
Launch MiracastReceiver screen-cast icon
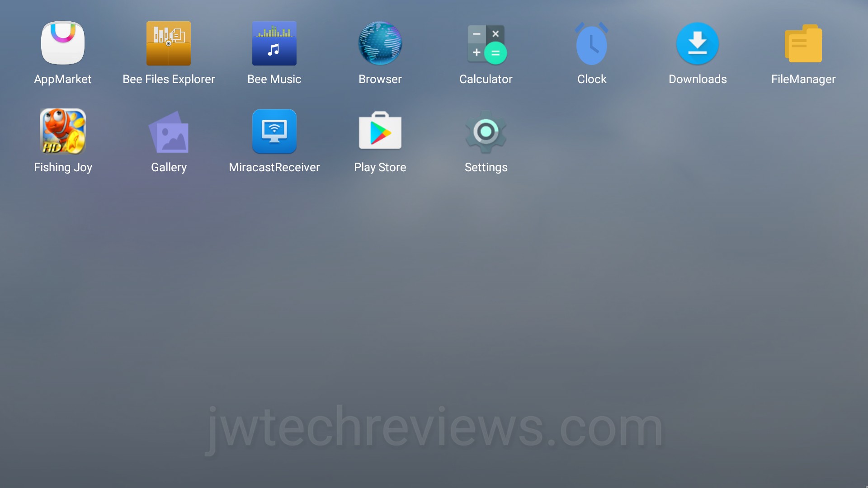pyautogui.click(x=274, y=131)
